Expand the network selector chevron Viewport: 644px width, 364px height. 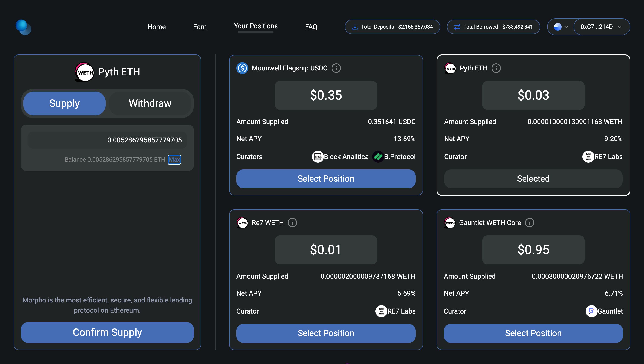[566, 27]
